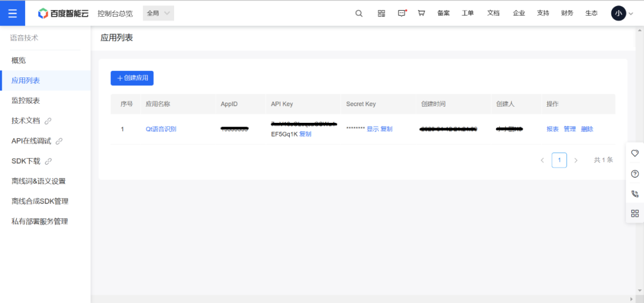Open the Qt语音识别 application link
Viewport: 644px width, 303px height.
161,129
